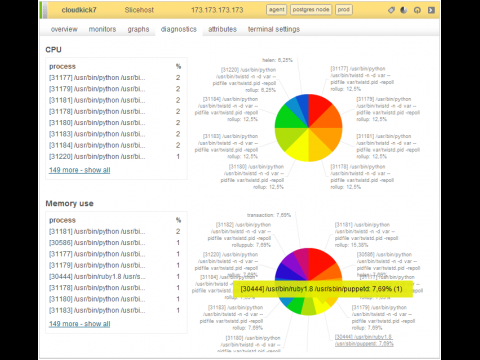Click Memory pie label [31181] rollup 15,38%
The image size is (480, 360).
pyautogui.click(x=366, y=235)
